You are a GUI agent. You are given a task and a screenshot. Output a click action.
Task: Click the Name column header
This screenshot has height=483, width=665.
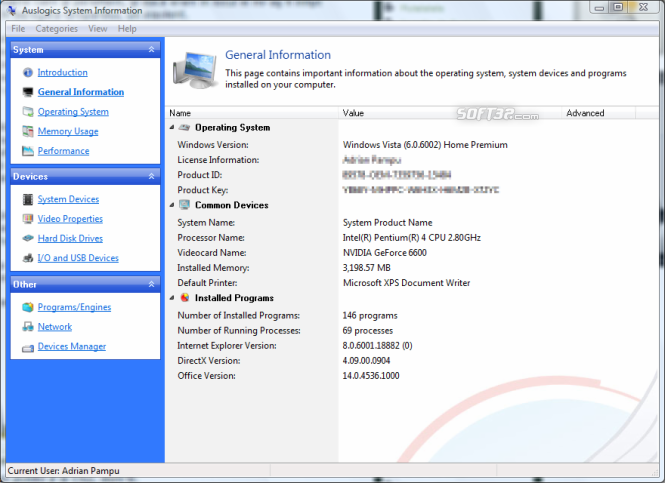(x=252, y=113)
